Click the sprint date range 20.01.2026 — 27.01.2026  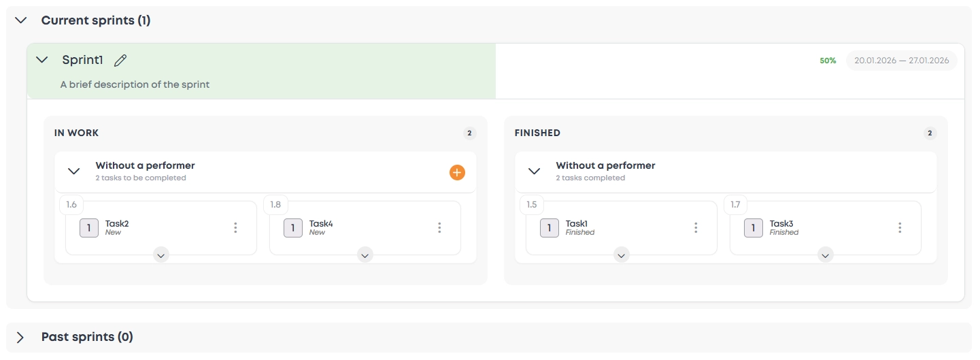[x=901, y=61]
